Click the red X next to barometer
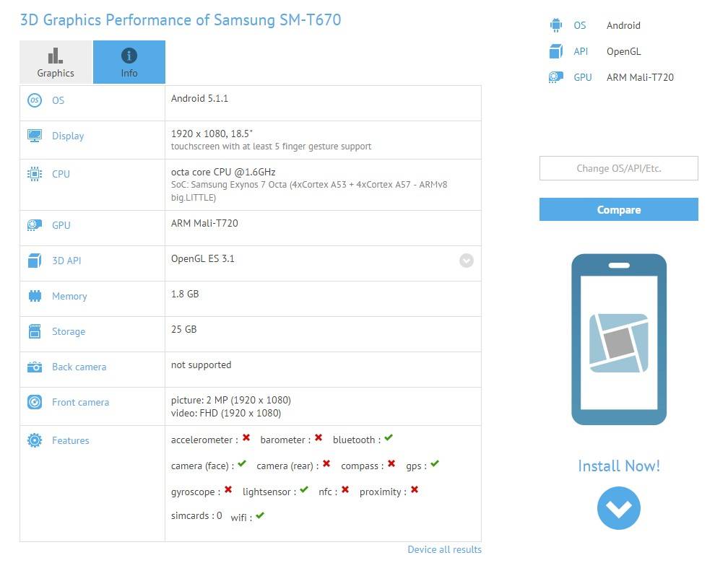This screenshot has width=728, height=563. tap(318, 437)
